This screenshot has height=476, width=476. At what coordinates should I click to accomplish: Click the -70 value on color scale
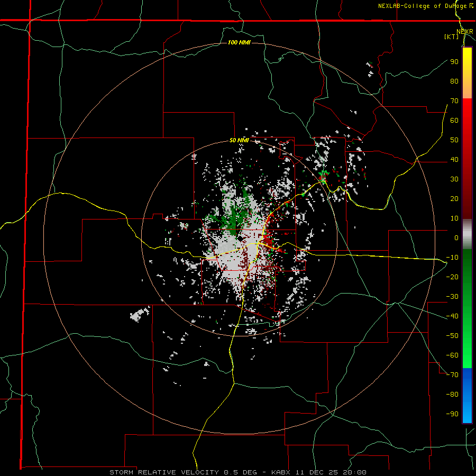pyautogui.click(x=452, y=375)
